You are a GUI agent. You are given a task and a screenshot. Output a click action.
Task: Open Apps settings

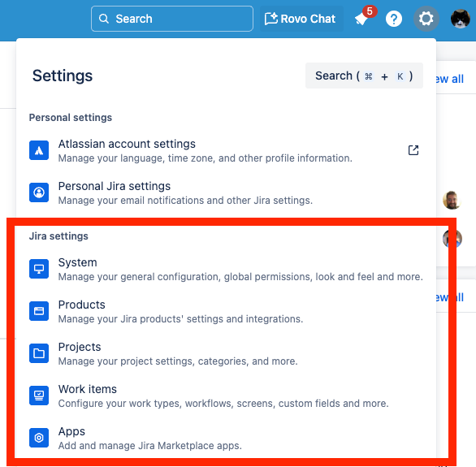pos(226,438)
